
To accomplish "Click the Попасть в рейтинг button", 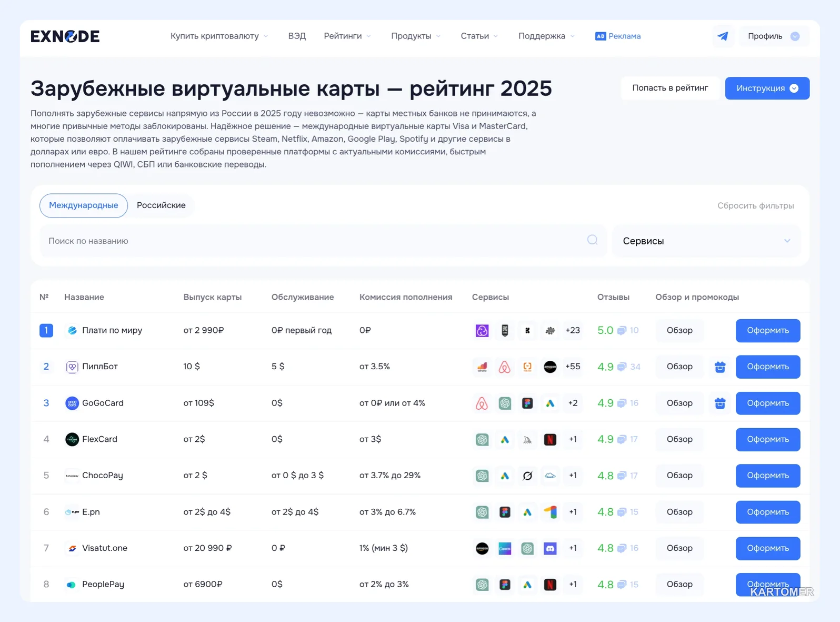I will [x=670, y=88].
